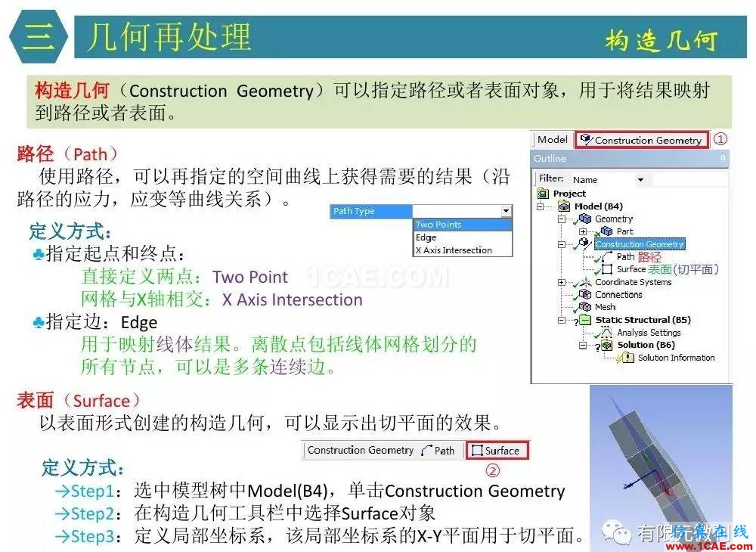Select the Mesh tree item
Screen dimensions: 756x552
click(x=605, y=307)
